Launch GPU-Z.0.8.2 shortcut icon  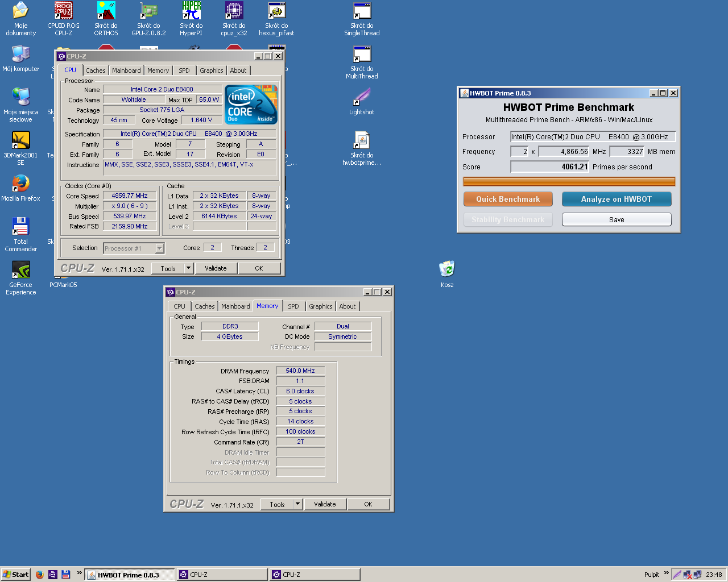pyautogui.click(x=148, y=19)
